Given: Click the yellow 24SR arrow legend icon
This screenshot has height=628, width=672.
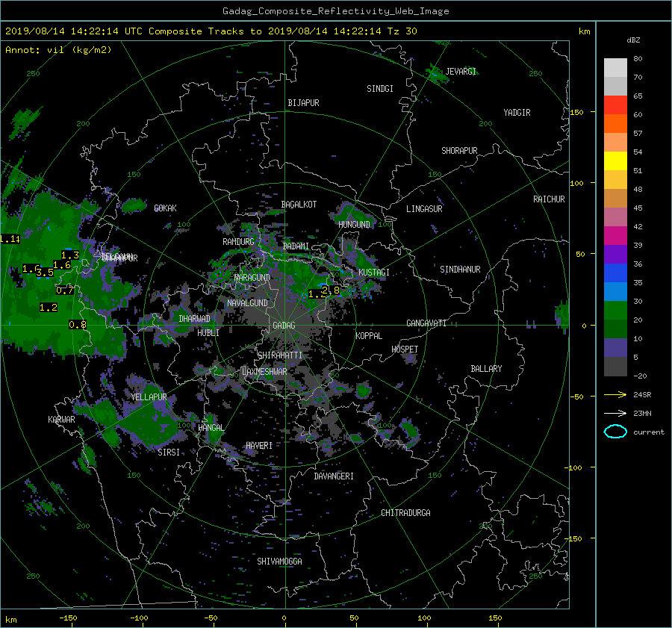Looking at the screenshot, I should [x=615, y=394].
